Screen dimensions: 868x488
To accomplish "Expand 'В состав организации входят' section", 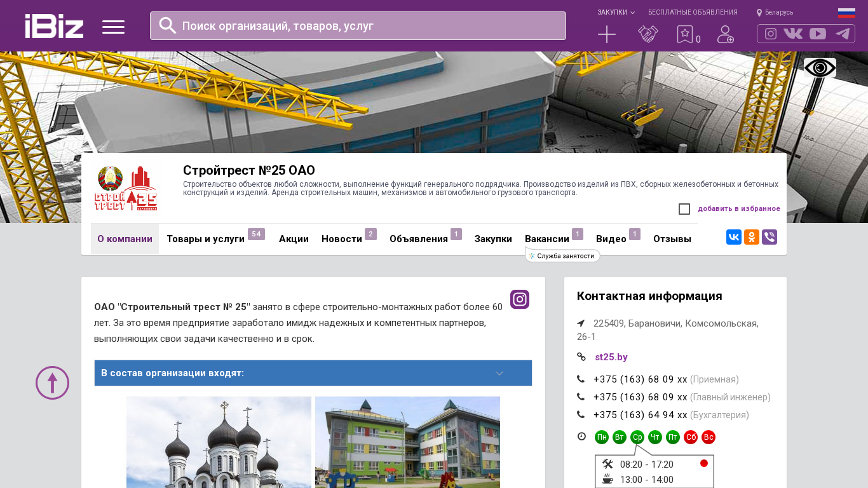I will pyautogui.click(x=313, y=373).
